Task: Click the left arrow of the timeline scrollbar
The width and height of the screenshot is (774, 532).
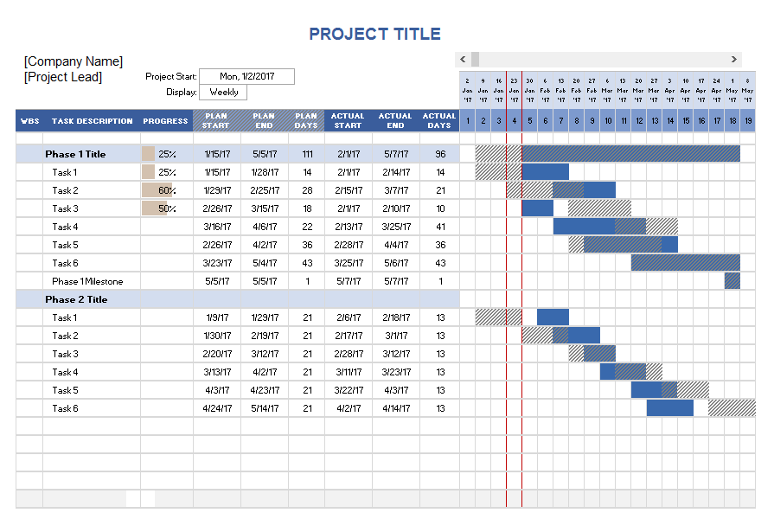Action: pyautogui.click(x=463, y=60)
